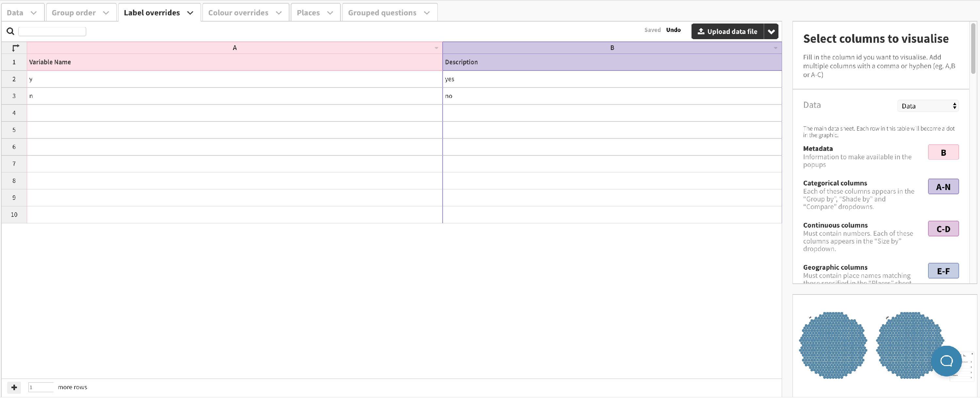The image size is (980, 398).
Task: Click the Upload data file button
Action: point(727,32)
